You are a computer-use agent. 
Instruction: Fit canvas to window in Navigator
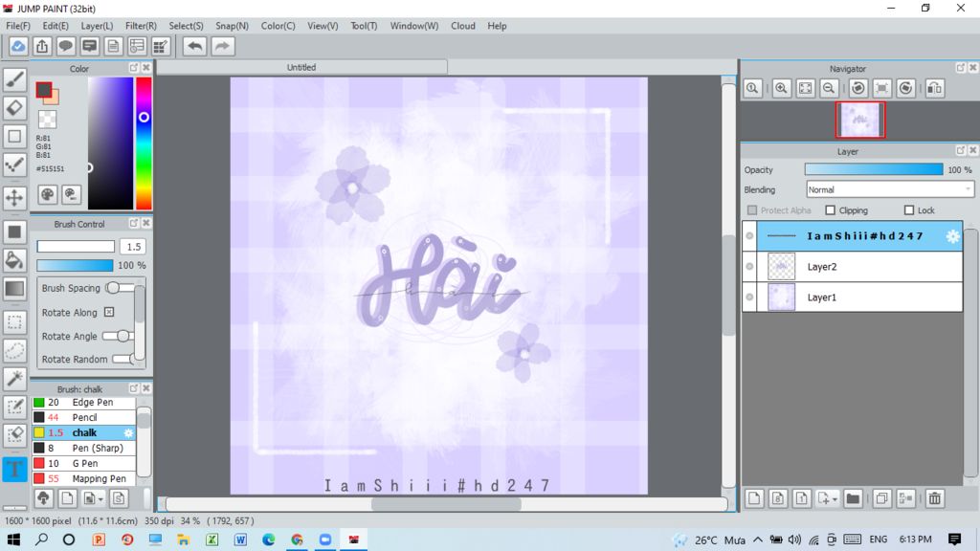(x=805, y=88)
